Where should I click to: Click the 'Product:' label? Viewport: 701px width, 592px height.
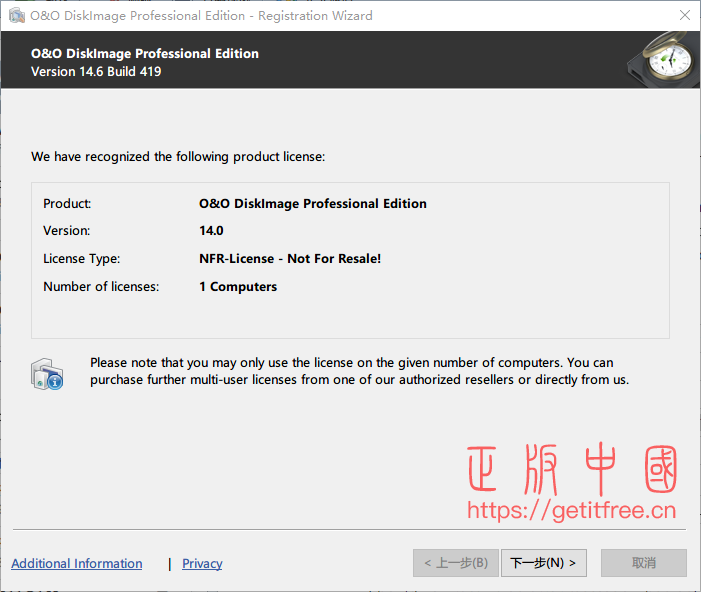[67, 203]
